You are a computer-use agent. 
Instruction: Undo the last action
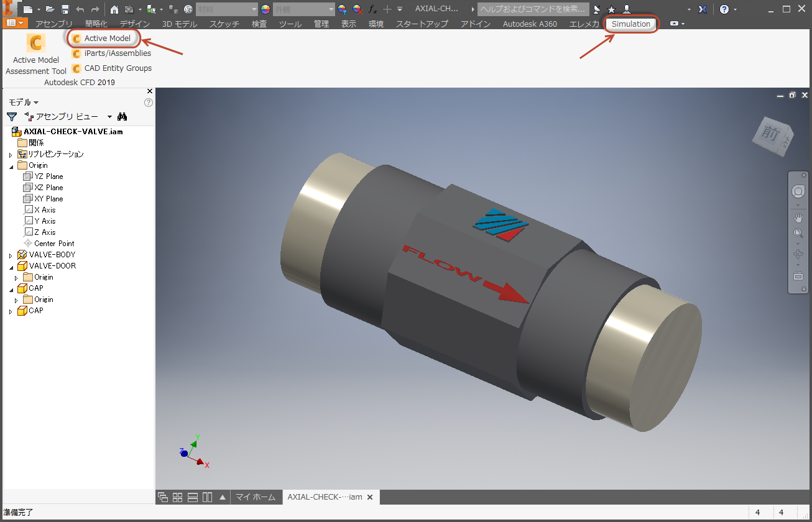(80, 9)
